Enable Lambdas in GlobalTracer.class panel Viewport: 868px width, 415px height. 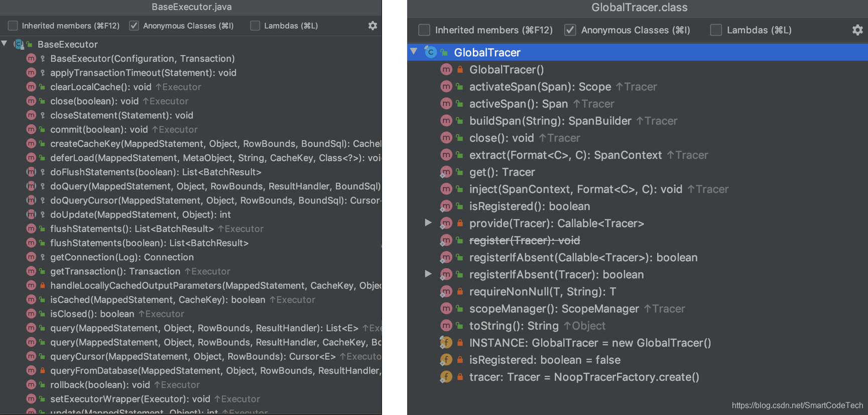[716, 30]
